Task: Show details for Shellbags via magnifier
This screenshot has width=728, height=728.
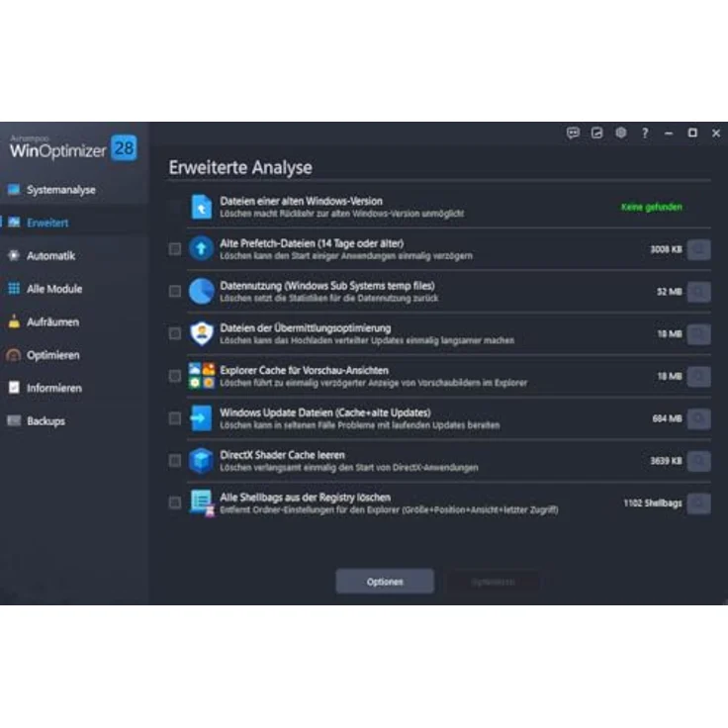Action: (x=698, y=503)
